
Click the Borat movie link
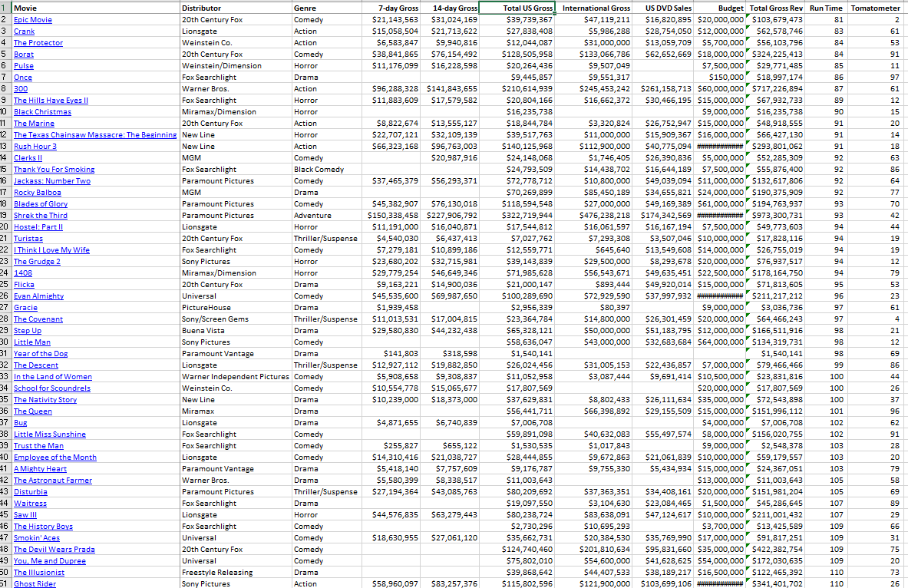23,54
